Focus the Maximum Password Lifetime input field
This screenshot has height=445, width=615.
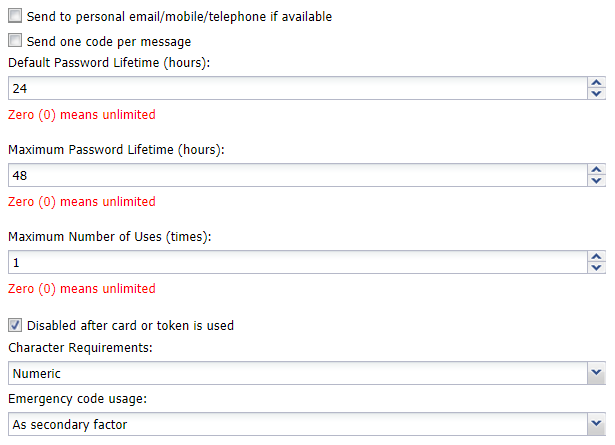[x=297, y=175]
